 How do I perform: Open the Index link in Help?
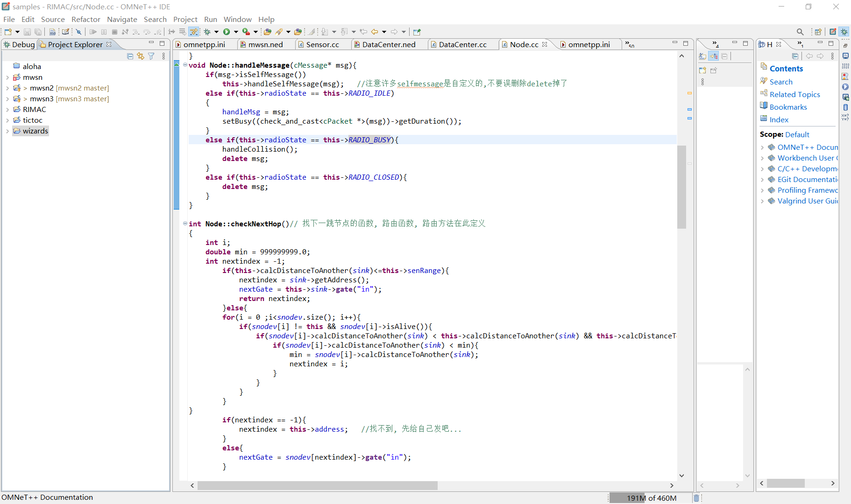(x=779, y=119)
